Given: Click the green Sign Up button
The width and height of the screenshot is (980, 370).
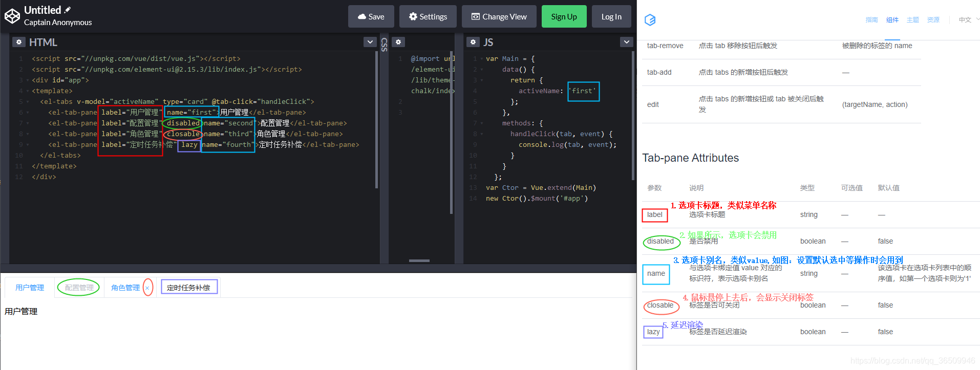Looking at the screenshot, I should coord(564,16).
